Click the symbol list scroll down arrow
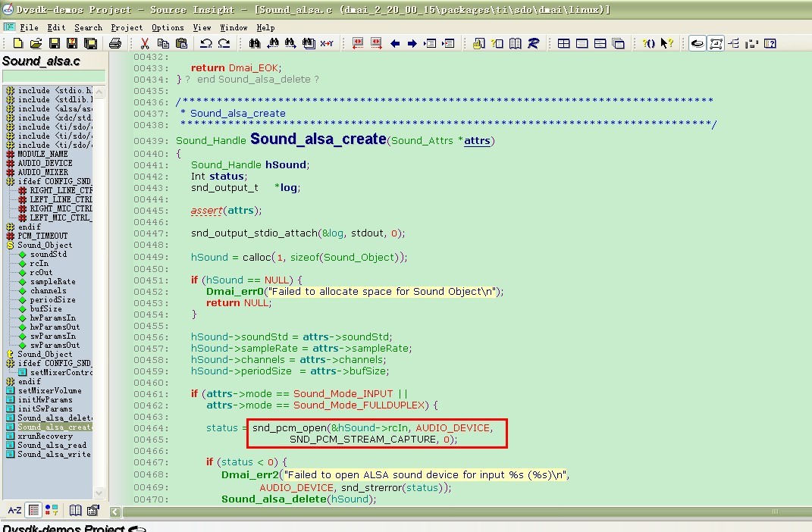The width and height of the screenshot is (812, 532). pyautogui.click(x=99, y=493)
